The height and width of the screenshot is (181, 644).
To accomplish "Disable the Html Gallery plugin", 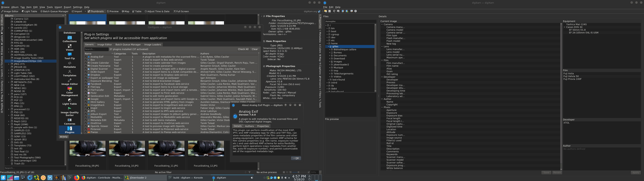I will 86,102.
